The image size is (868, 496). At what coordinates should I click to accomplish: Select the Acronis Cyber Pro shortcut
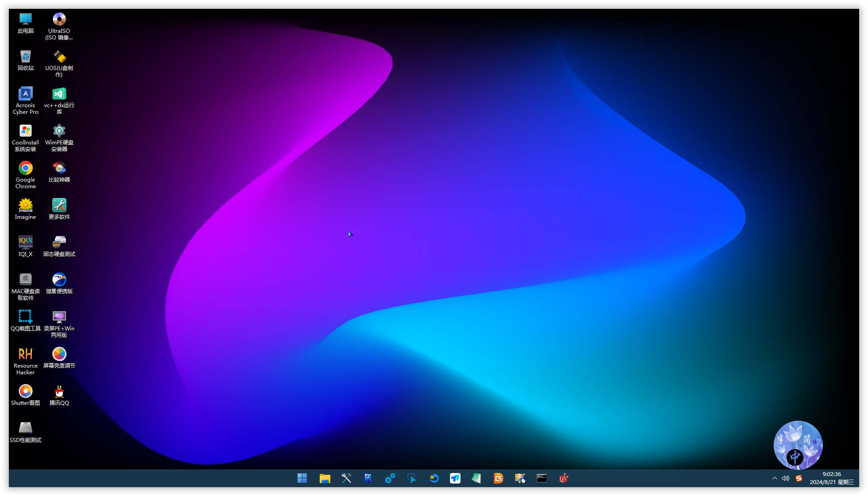point(26,101)
